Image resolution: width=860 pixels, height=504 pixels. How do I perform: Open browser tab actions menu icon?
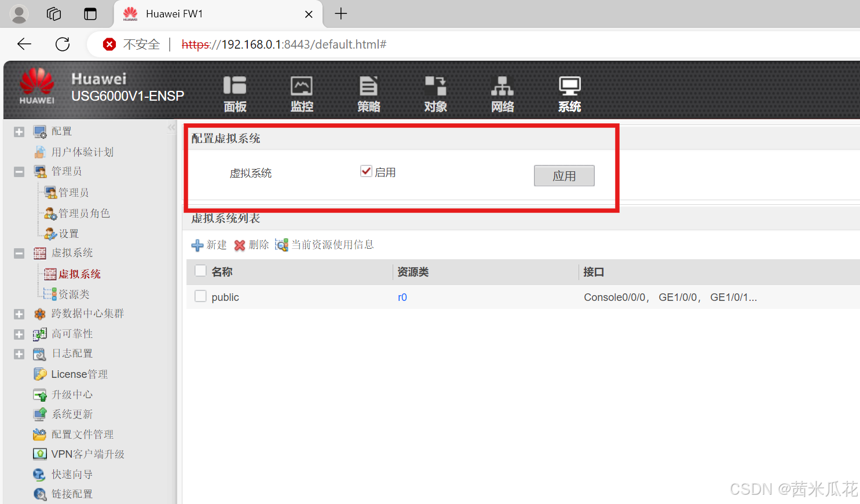pyautogui.click(x=90, y=14)
